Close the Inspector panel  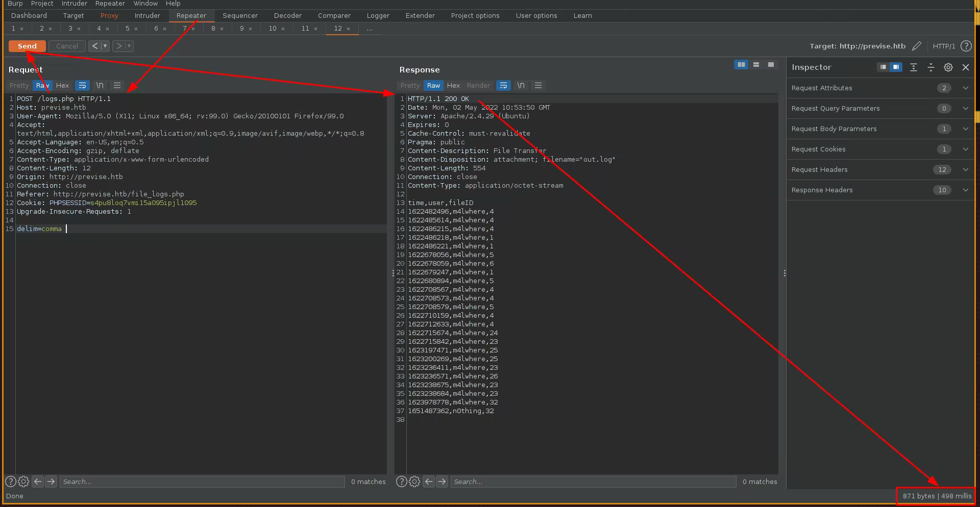[x=965, y=67]
